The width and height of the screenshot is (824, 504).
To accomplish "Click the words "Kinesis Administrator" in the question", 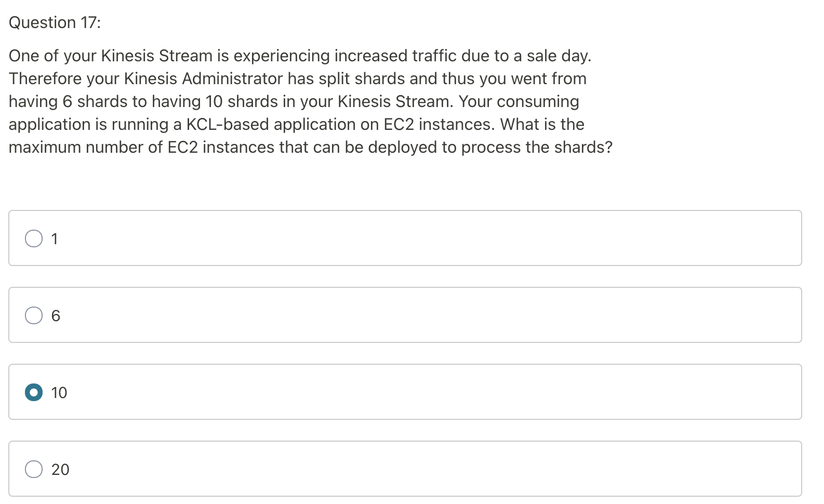I will [203, 79].
